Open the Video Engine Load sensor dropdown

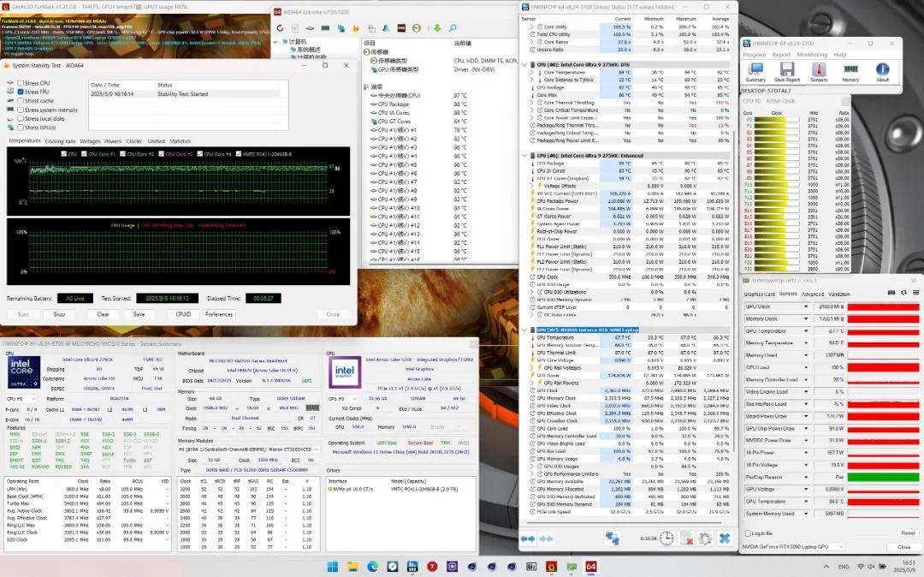806,392
